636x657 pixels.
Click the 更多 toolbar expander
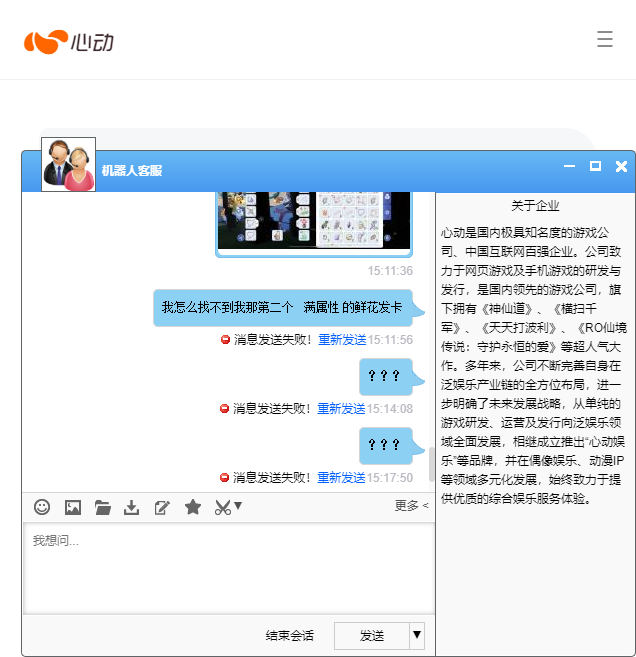[x=411, y=506]
